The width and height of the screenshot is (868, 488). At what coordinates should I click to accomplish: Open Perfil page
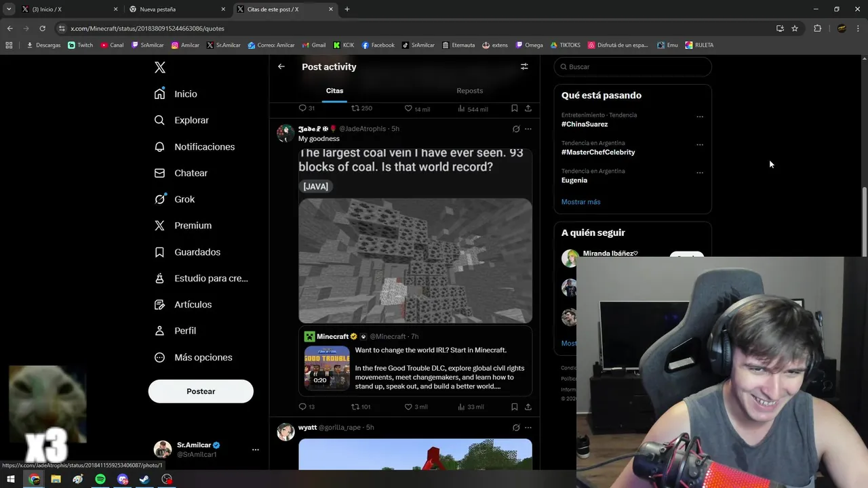[x=175, y=331]
